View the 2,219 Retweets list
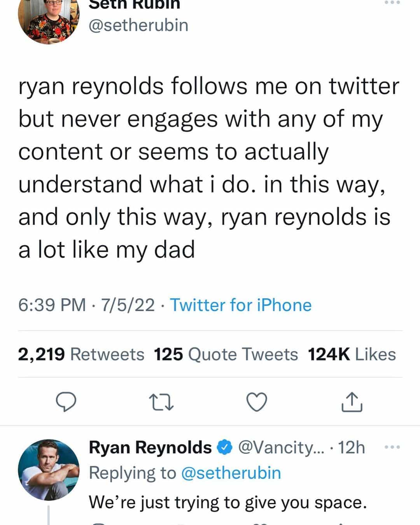420x525 pixels. pos(81,354)
